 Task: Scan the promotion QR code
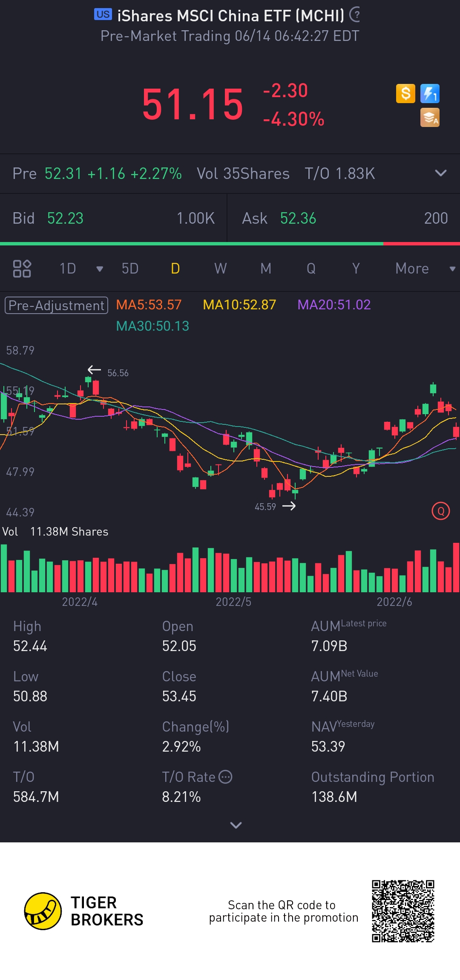tap(403, 911)
